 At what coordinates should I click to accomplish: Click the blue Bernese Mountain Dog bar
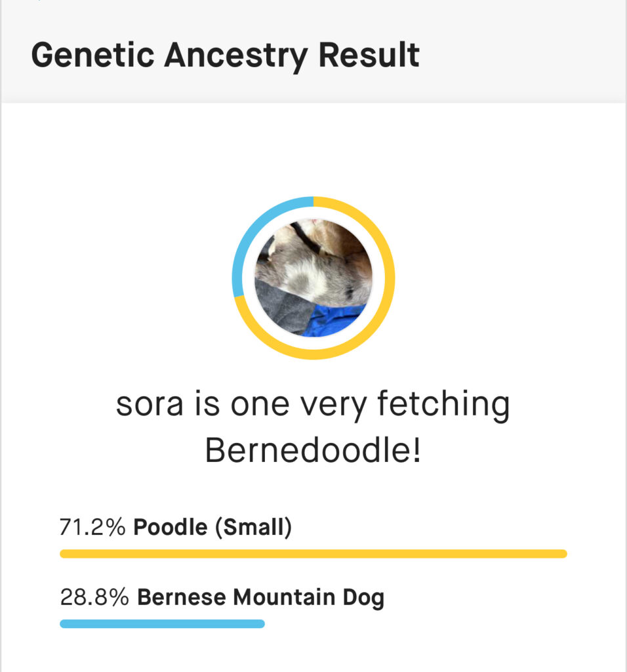pyautogui.click(x=162, y=623)
